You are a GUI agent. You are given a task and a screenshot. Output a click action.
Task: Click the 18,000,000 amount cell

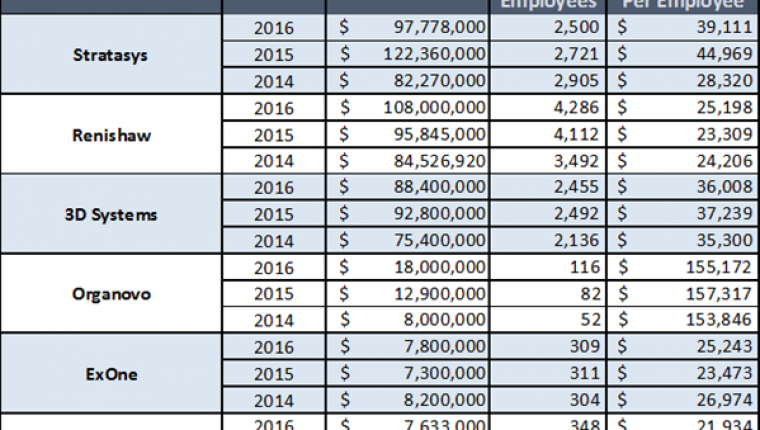coord(408,267)
